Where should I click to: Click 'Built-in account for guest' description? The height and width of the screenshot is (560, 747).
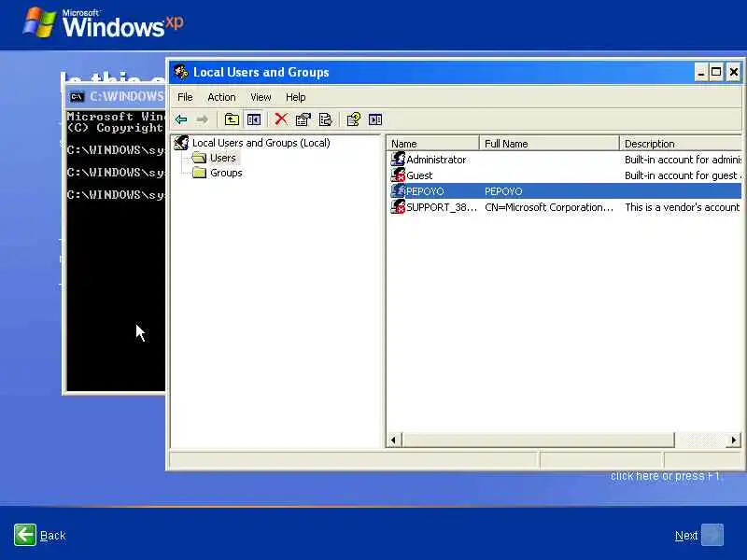pyautogui.click(x=683, y=175)
